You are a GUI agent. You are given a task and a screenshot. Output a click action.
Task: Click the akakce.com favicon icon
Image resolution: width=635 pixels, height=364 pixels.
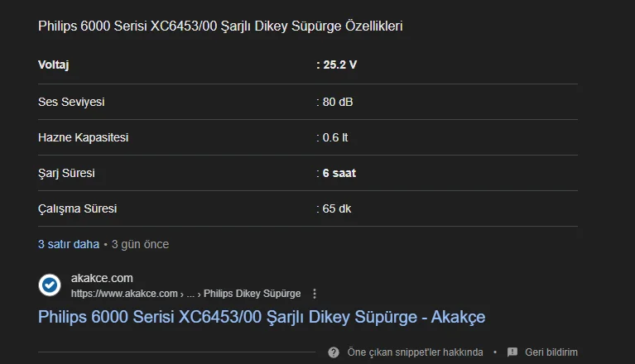click(x=50, y=285)
